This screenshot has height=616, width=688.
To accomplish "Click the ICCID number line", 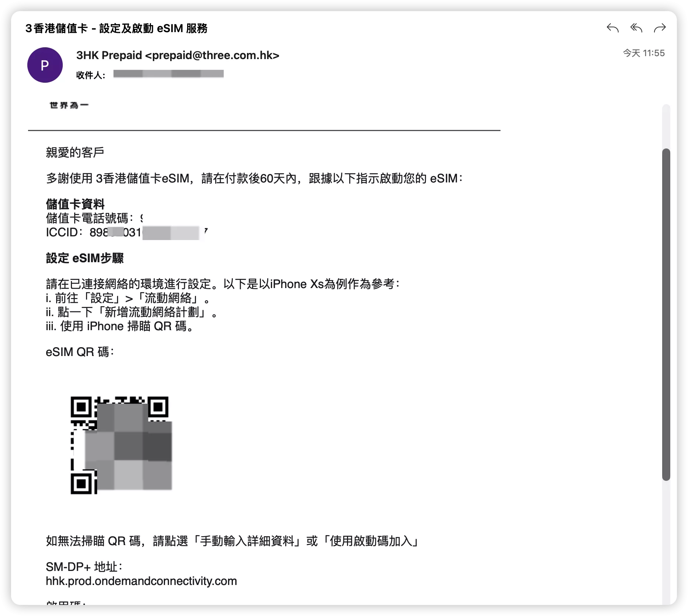I will (x=127, y=232).
